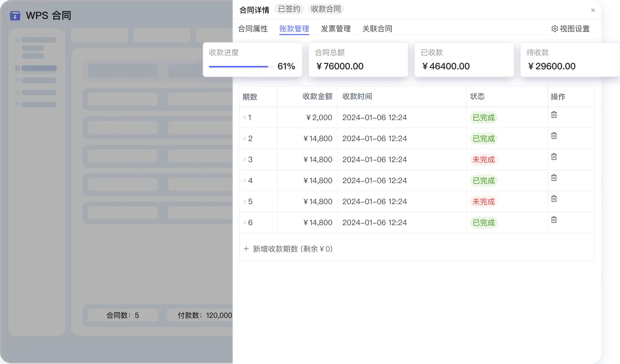Image resolution: width=620 pixels, height=364 pixels.
Task: Grab drag handle of row 3
Action: pos(245,159)
